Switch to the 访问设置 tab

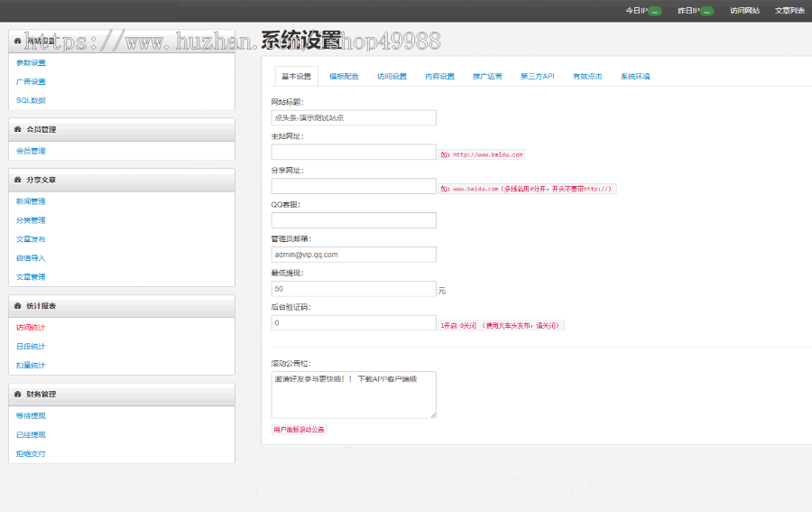(x=392, y=76)
